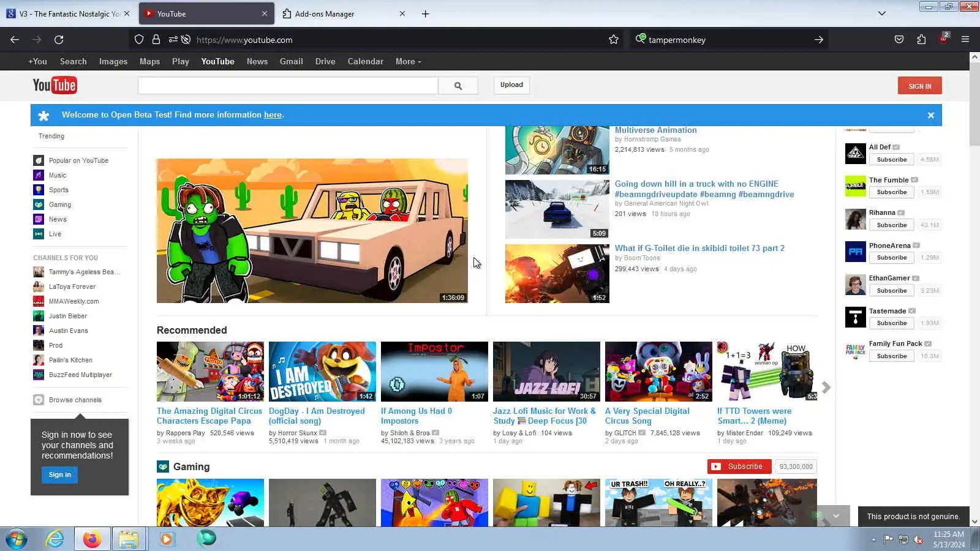Open the site padlock information icon

tap(156, 40)
